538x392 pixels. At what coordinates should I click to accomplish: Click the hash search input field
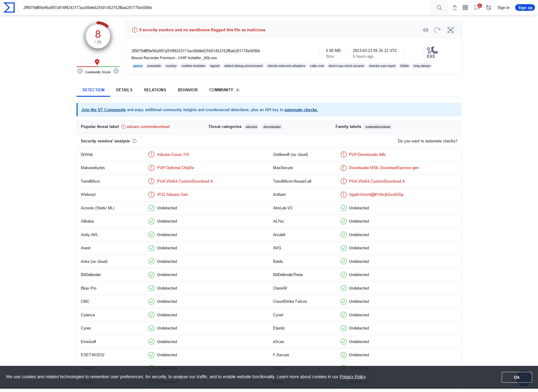[x=225, y=8]
